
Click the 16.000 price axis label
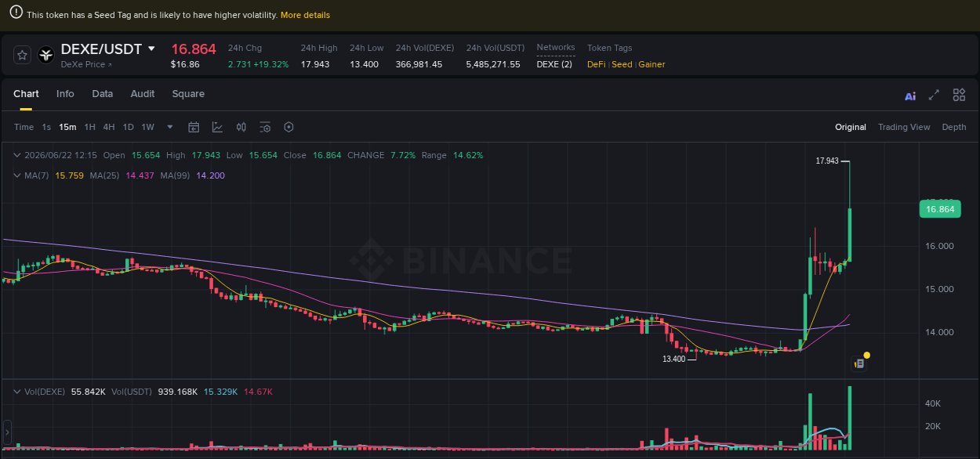940,246
